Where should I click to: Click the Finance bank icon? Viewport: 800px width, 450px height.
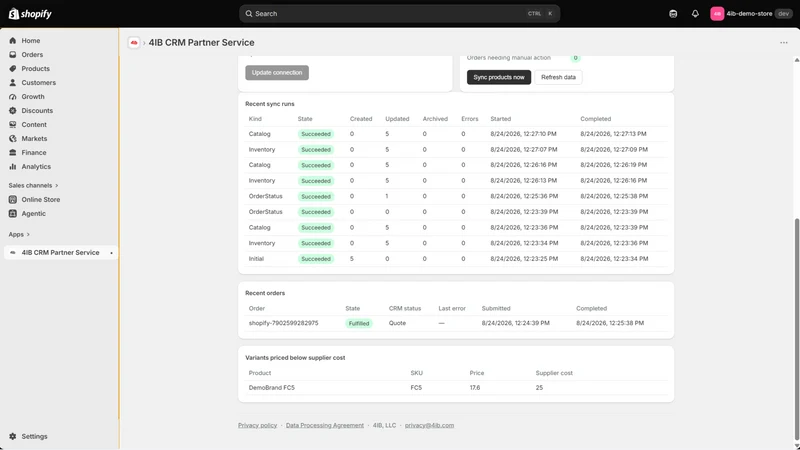point(13,153)
